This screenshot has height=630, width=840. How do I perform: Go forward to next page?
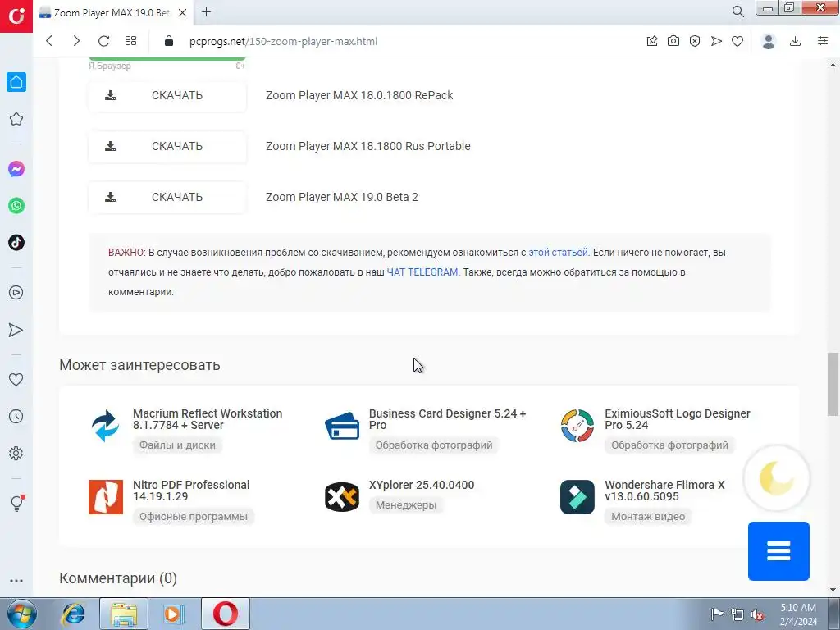(x=76, y=41)
